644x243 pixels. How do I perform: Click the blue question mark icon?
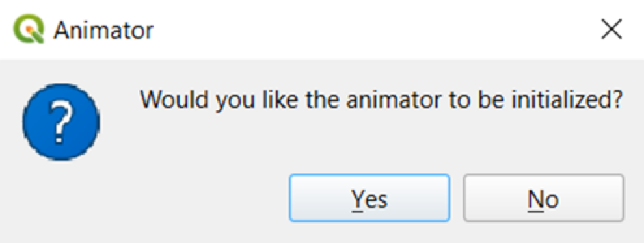(x=60, y=122)
